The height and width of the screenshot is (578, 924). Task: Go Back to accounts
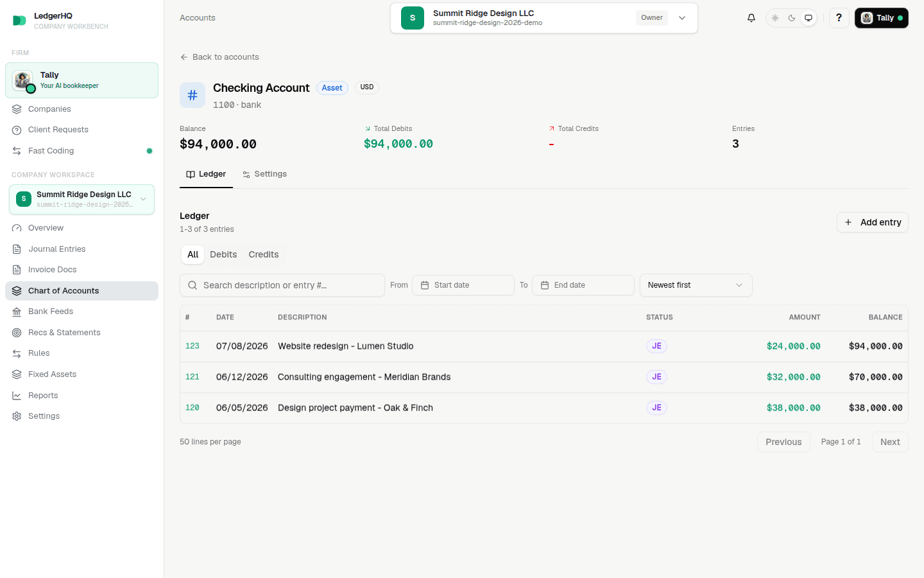219,57
